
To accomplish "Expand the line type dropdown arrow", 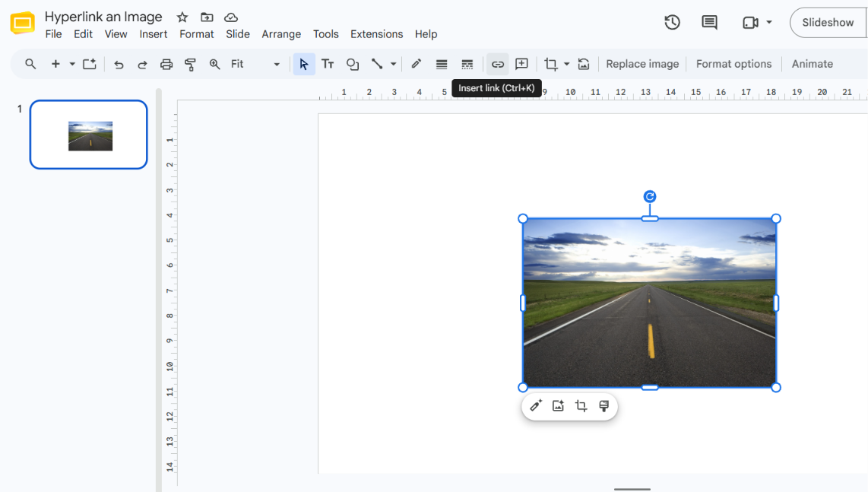I will (394, 65).
